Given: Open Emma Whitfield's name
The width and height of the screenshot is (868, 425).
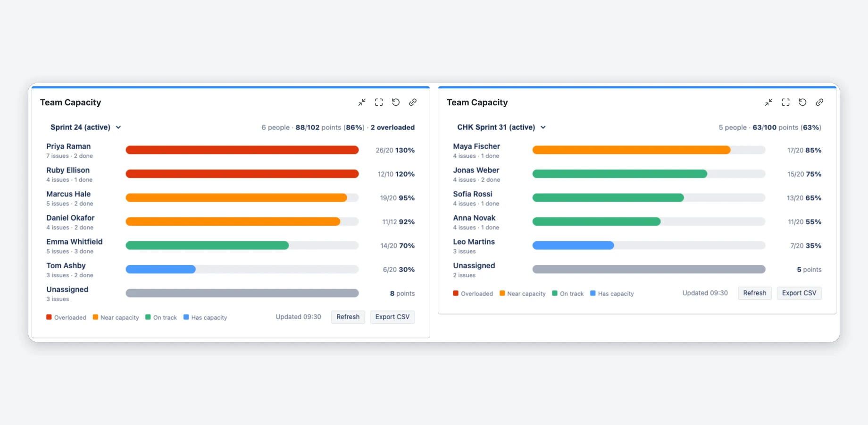Looking at the screenshot, I should tap(74, 242).
